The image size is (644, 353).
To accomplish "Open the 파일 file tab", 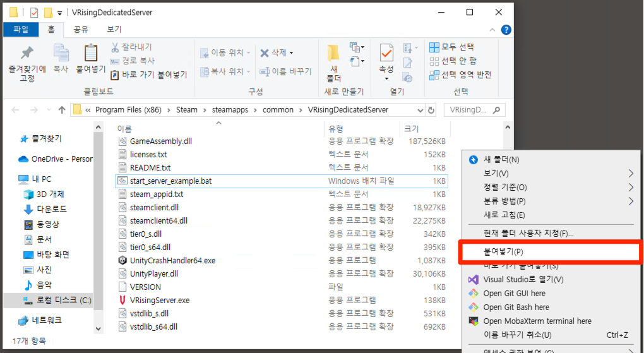I will point(21,29).
